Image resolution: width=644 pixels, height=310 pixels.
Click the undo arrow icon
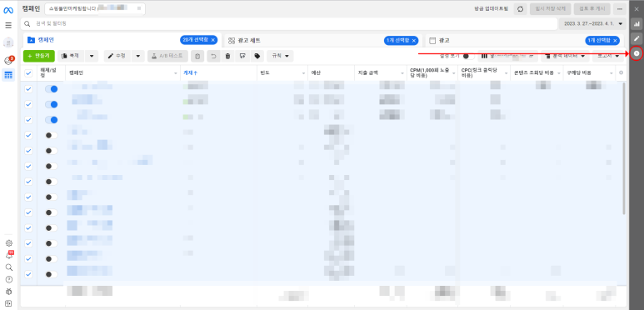tap(213, 57)
